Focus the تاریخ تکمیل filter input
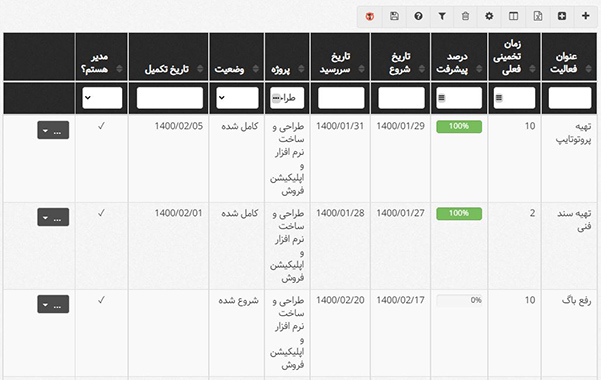The height and width of the screenshot is (380, 601). pyautogui.click(x=170, y=98)
